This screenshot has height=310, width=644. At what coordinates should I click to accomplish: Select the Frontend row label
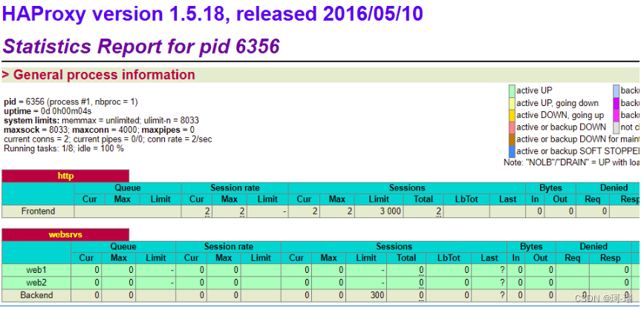click(38, 211)
